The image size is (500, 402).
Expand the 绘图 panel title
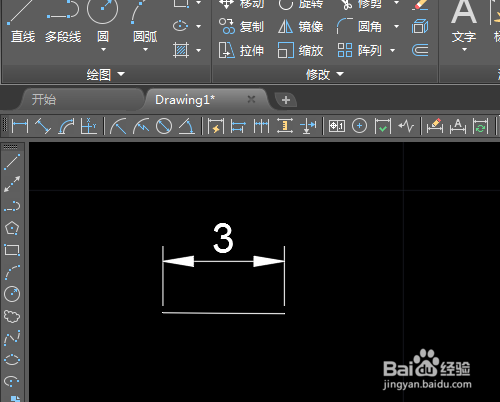[105, 74]
